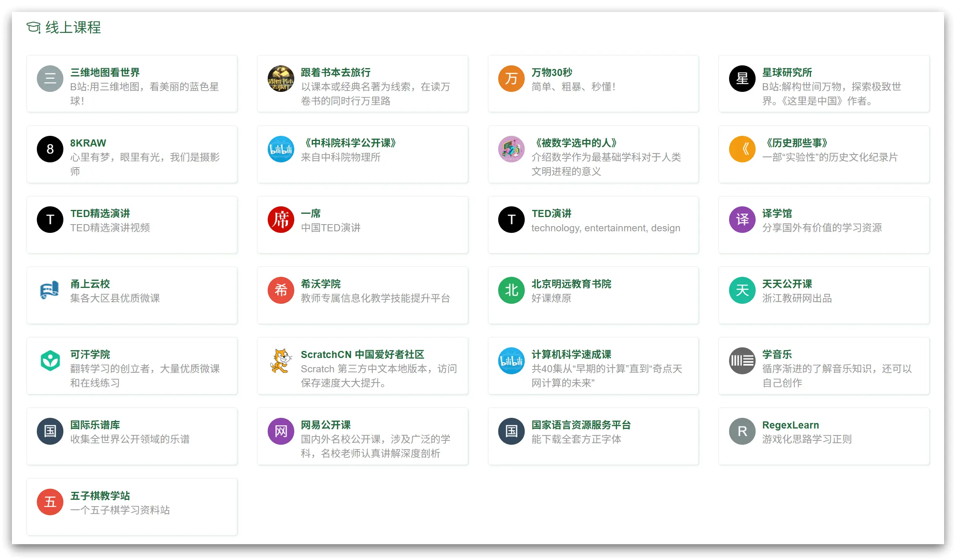Image resolution: width=956 pixels, height=560 pixels.
Task: Click the purple 译 icon of 译学馆
Action: pos(742,219)
